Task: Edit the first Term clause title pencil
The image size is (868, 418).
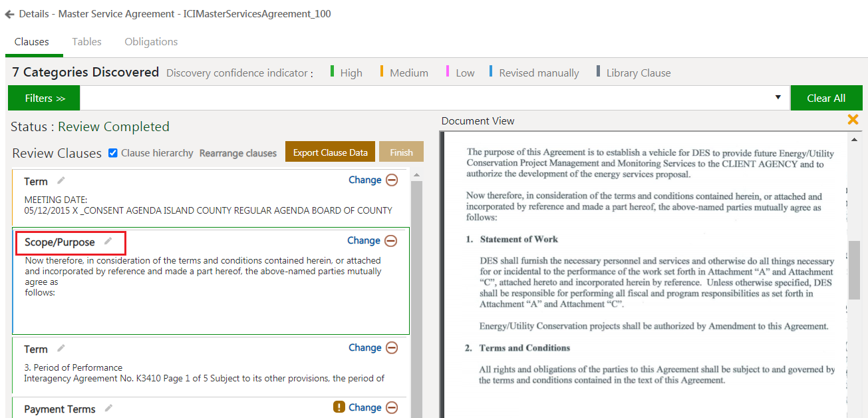Action: [x=61, y=180]
